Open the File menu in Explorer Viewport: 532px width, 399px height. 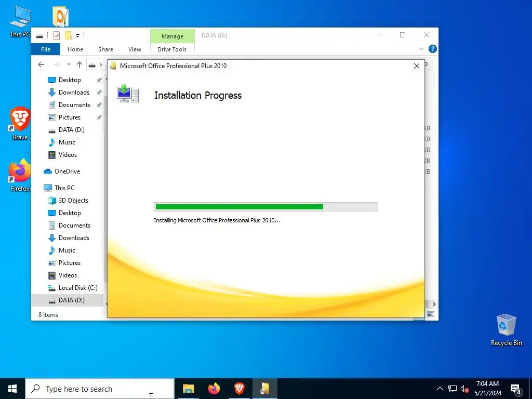(x=46, y=49)
